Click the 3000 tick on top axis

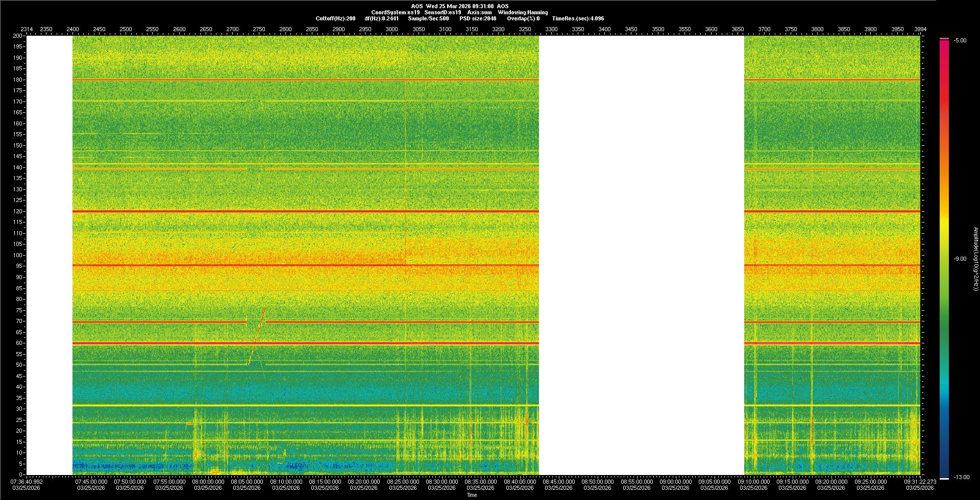pyautogui.click(x=391, y=29)
